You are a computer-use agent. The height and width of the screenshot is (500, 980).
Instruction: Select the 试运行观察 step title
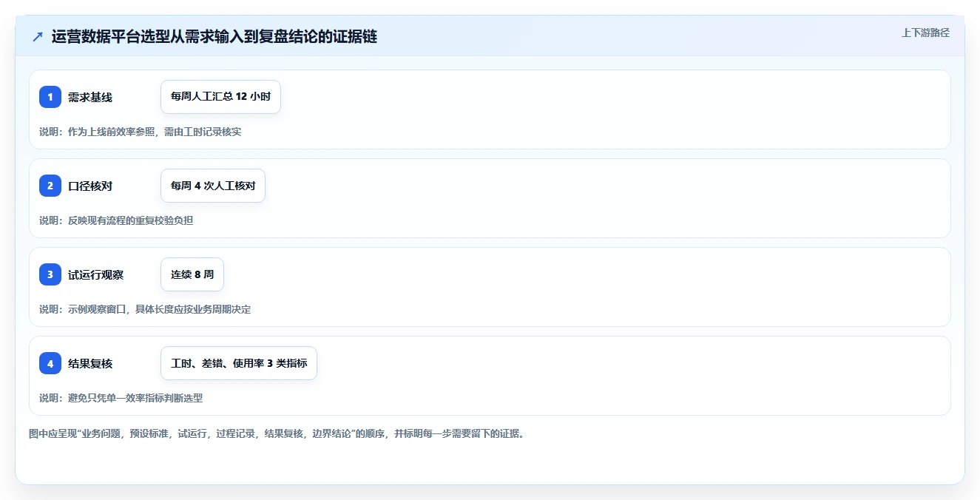[96, 274]
